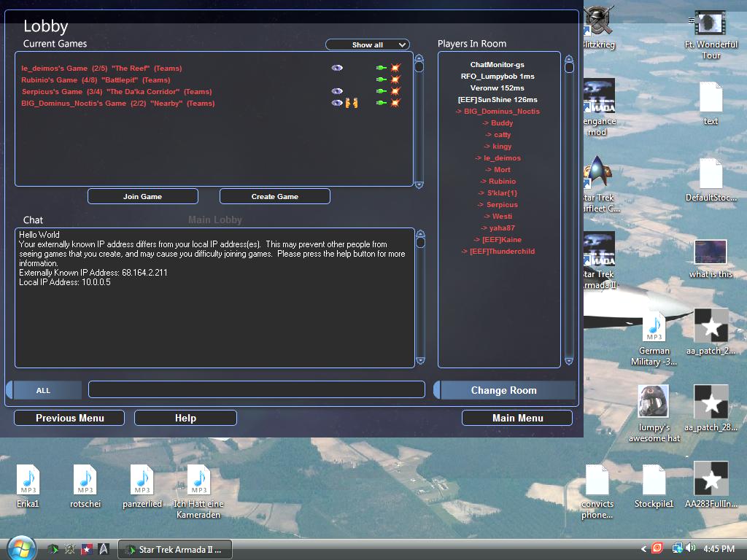Viewport: 747px width, 560px height.
Task: Click the orange players icon on BIG_Dominus_Noctis's Game
Action: pyautogui.click(x=352, y=103)
